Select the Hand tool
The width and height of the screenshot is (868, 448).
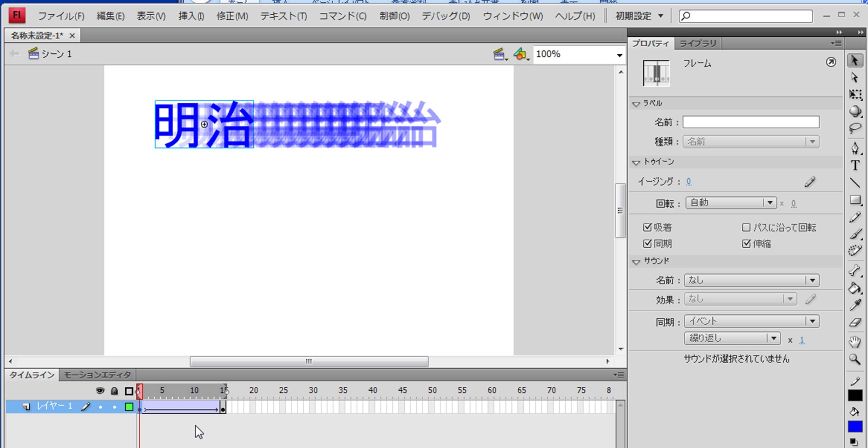855,341
